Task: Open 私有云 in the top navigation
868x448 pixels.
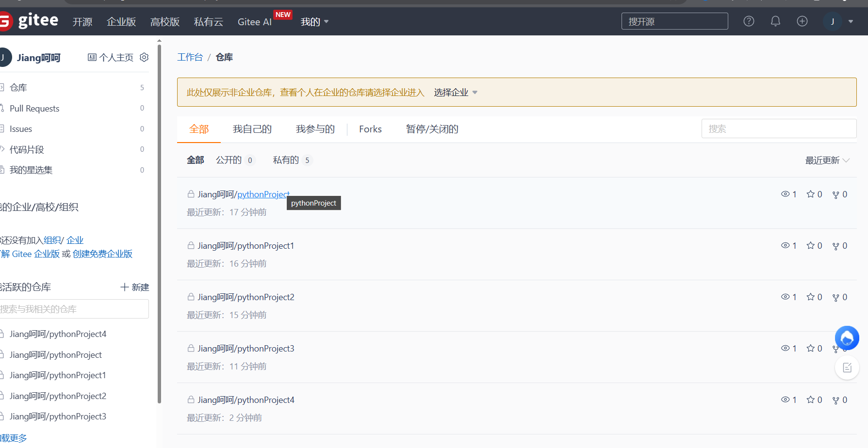Action: [x=209, y=22]
